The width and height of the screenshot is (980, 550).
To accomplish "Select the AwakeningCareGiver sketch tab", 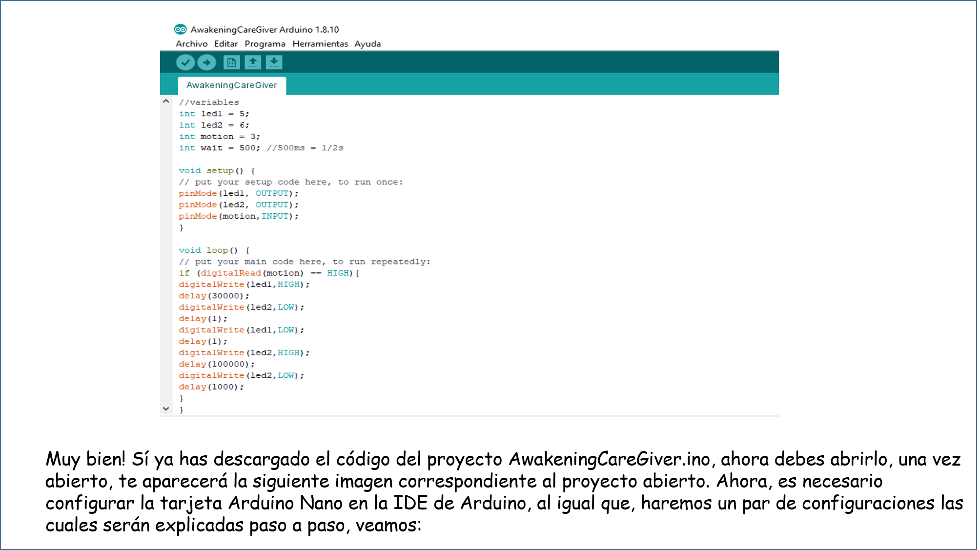I will pyautogui.click(x=232, y=85).
